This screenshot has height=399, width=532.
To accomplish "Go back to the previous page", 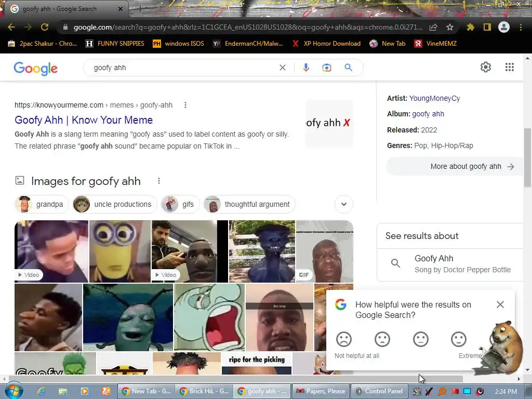I will [x=11, y=27].
